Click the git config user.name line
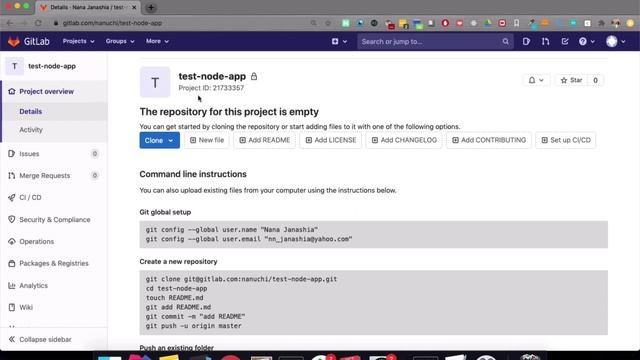Image resolution: width=640 pixels, height=360 pixels. [x=232, y=230]
